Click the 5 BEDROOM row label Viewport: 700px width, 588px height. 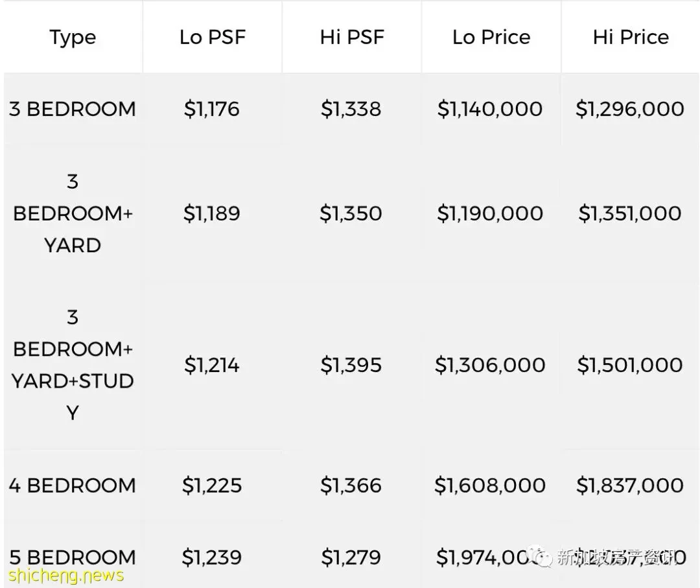(x=73, y=557)
